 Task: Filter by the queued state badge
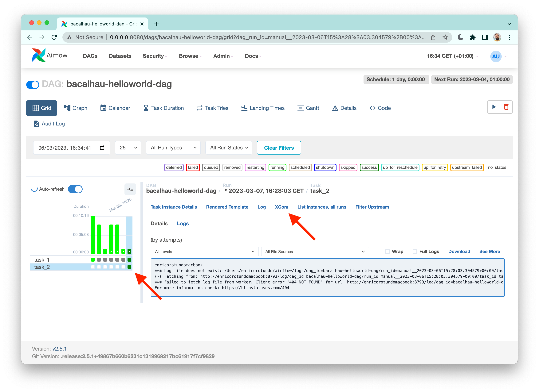point(211,167)
